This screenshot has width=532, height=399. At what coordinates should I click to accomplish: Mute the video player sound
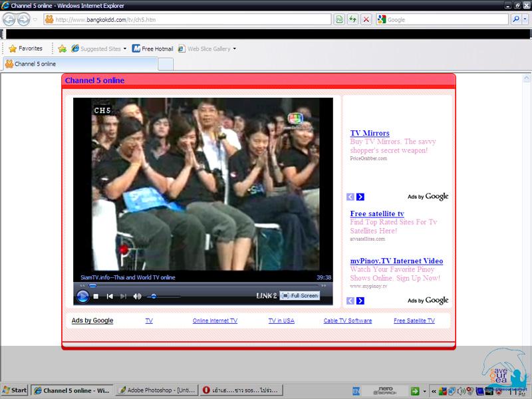tap(137, 296)
